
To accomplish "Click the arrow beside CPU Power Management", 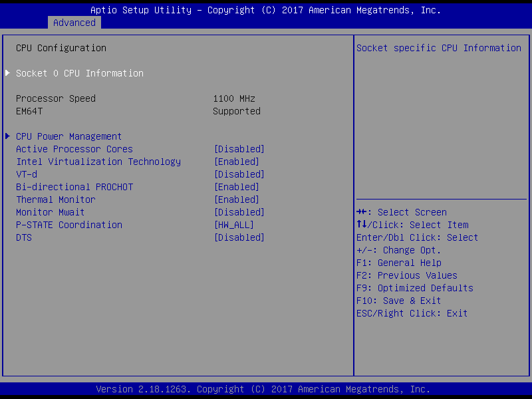I will (7, 136).
